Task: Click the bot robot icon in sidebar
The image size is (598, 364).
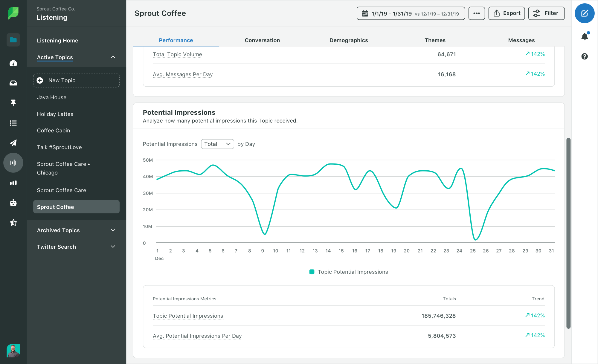Action: point(13,203)
